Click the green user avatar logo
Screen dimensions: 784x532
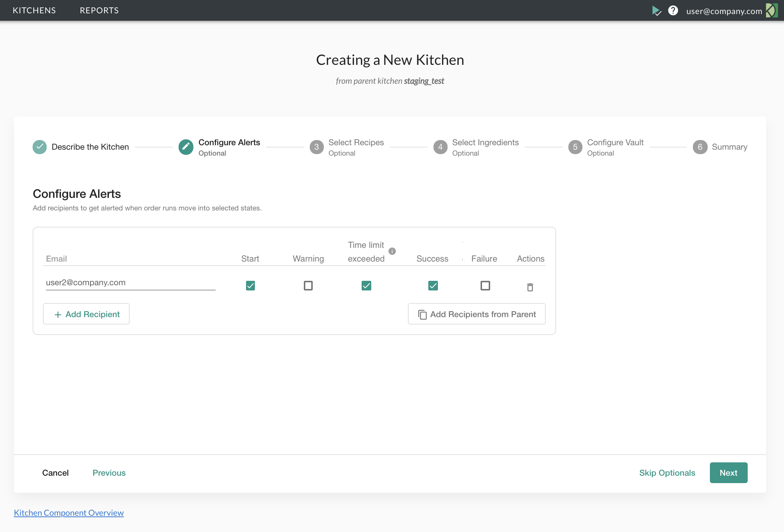click(772, 11)
